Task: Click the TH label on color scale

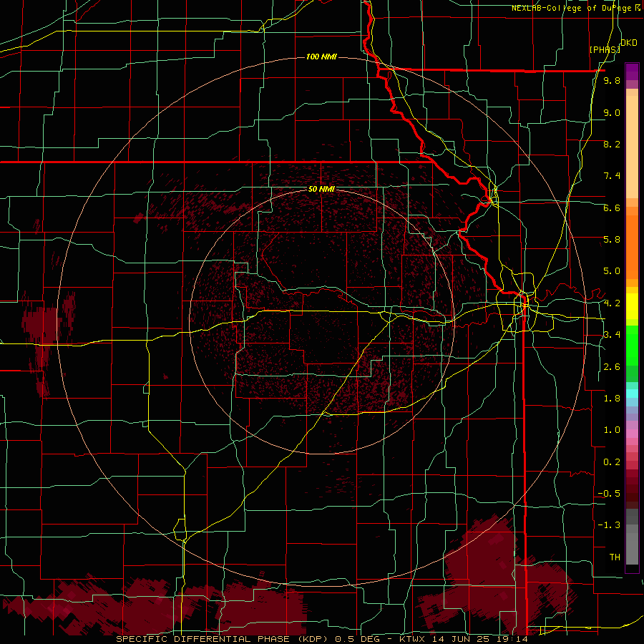Action: tap(615, 557)
